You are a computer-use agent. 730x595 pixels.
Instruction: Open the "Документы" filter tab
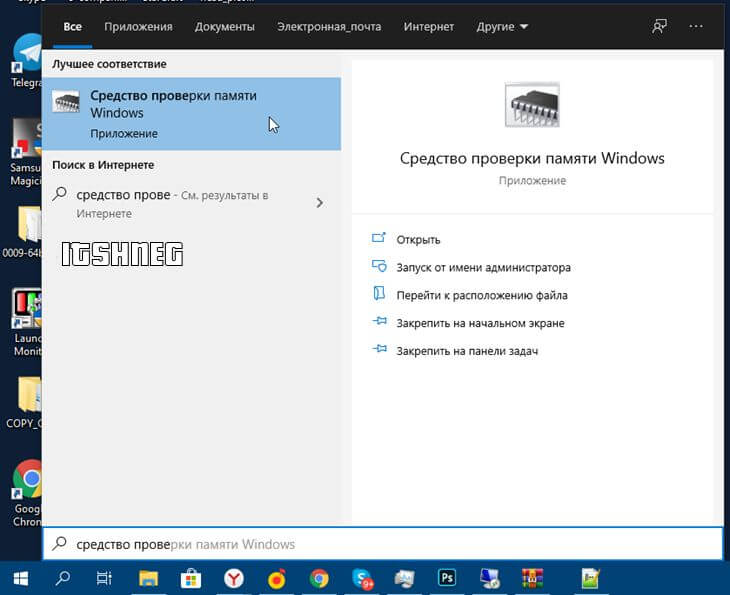click(224, 27)
